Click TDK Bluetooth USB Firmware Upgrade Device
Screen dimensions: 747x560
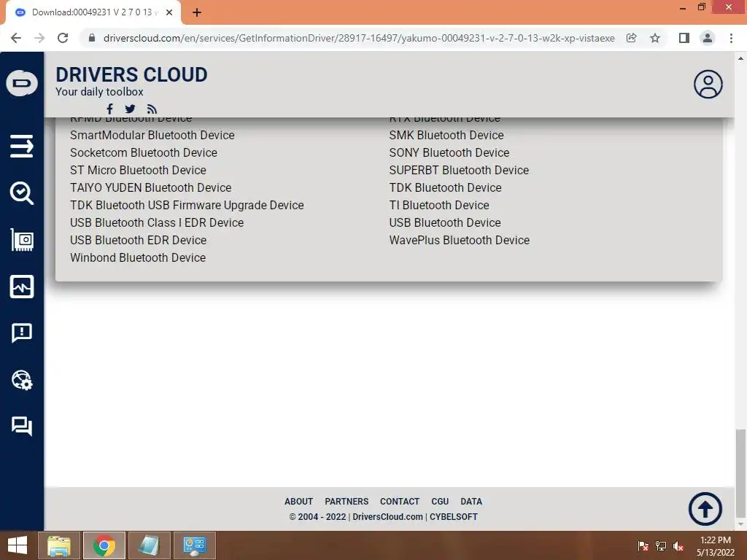(x=187, y=205)
